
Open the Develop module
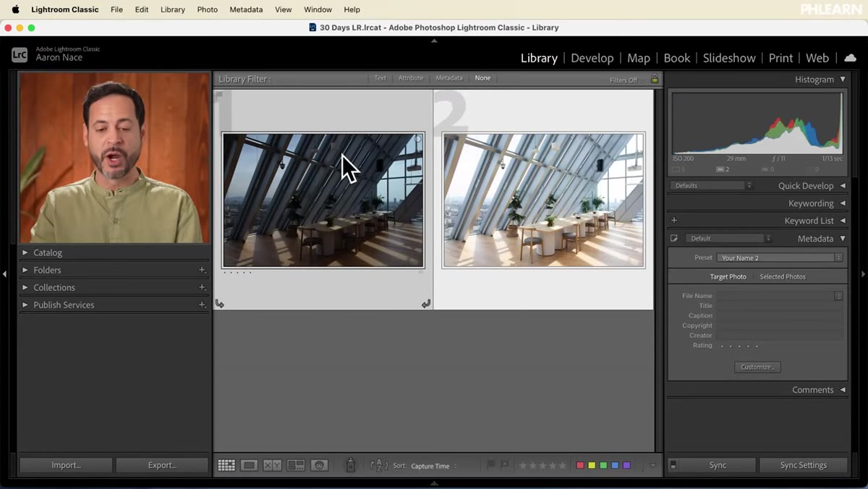pos(592,58)
